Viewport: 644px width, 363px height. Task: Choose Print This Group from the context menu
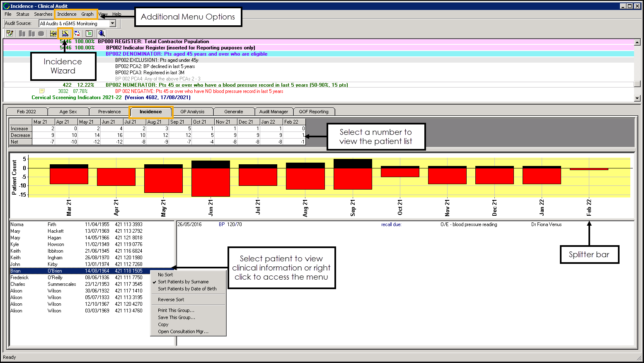pos(176,310)
